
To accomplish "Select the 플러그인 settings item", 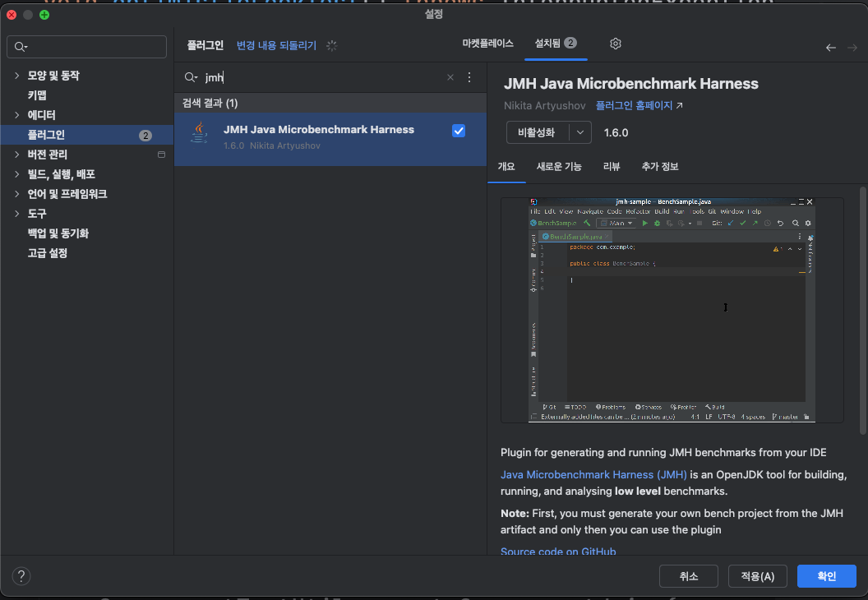I will (x=87, y=135).
